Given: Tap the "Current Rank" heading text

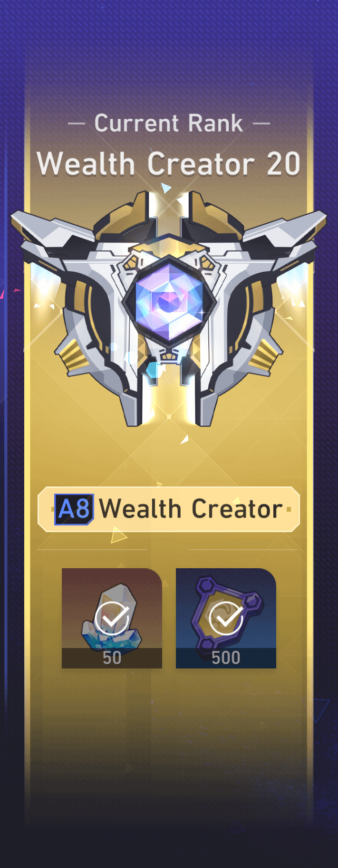Looking at the screenshot, I should (169, 124).
